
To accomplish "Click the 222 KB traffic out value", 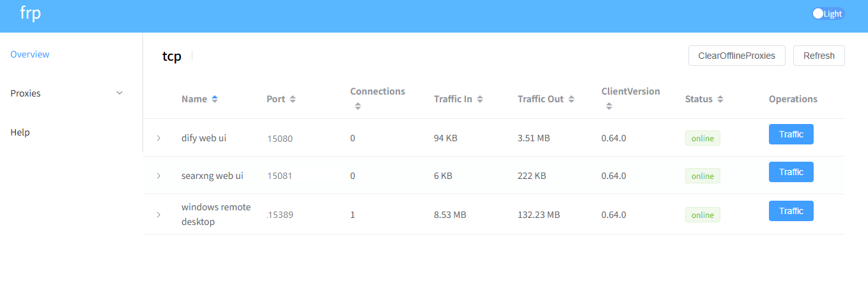I will [532, 176].
